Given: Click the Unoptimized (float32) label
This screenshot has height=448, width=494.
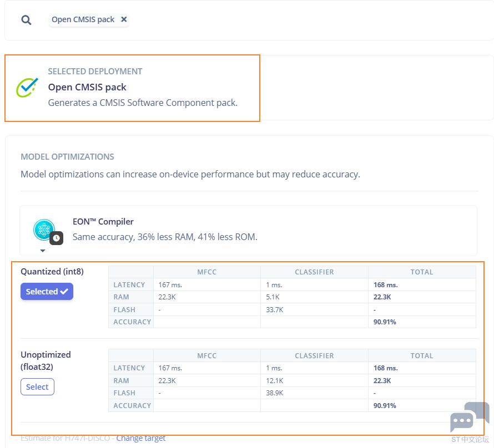Looking at the screenshot, I should pyautogui.click(x=46, y=361).
